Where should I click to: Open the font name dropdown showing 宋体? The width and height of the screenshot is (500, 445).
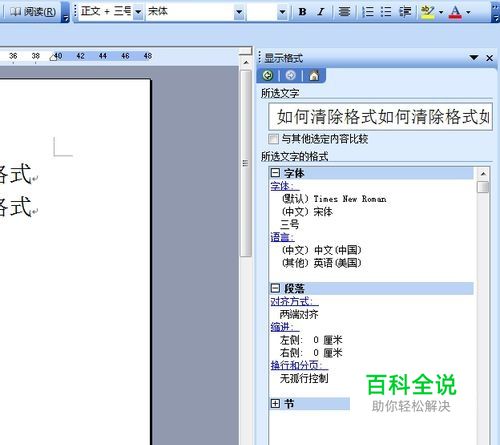click(239, 12)
